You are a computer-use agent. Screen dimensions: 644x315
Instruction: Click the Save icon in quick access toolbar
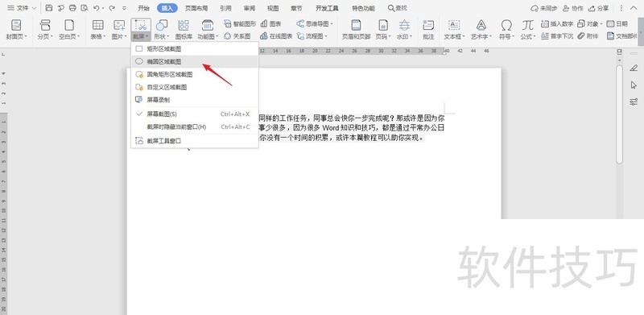(x=49, y=8)
